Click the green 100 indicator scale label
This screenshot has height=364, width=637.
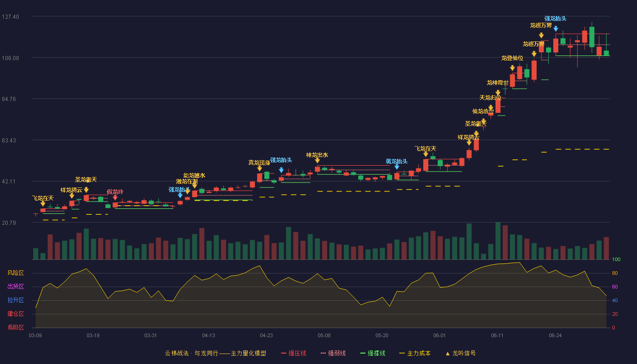[x=616, y=260]
